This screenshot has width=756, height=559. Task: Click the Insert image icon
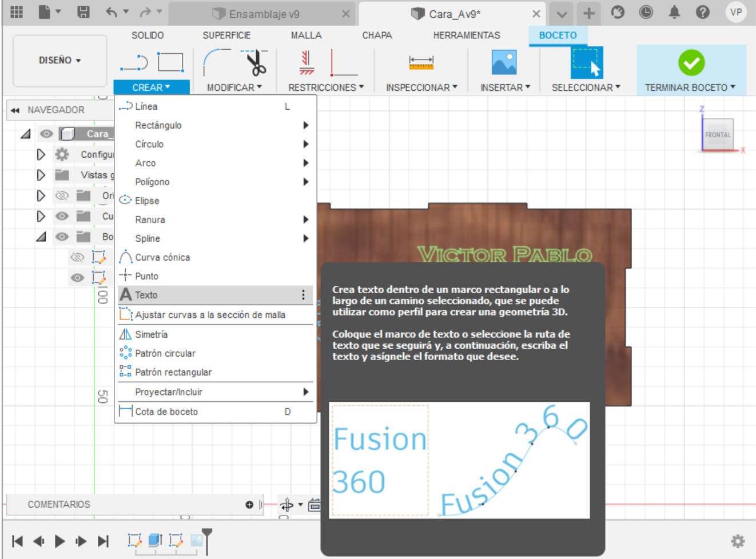point(504,62)
